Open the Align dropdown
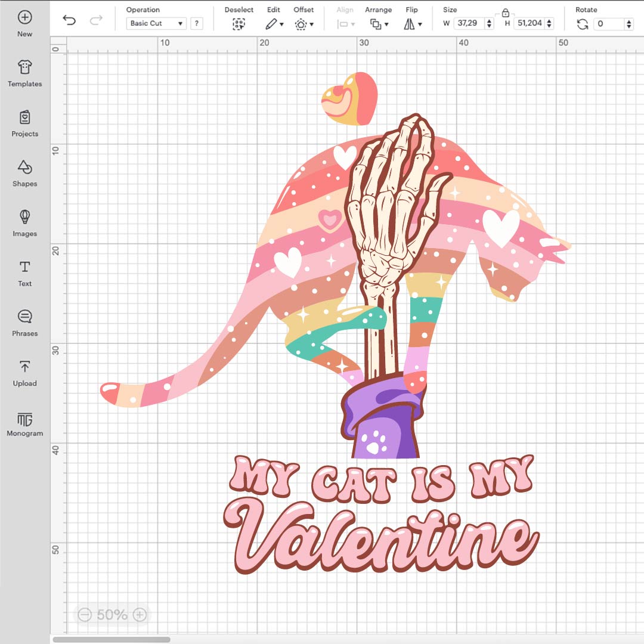 345,24
